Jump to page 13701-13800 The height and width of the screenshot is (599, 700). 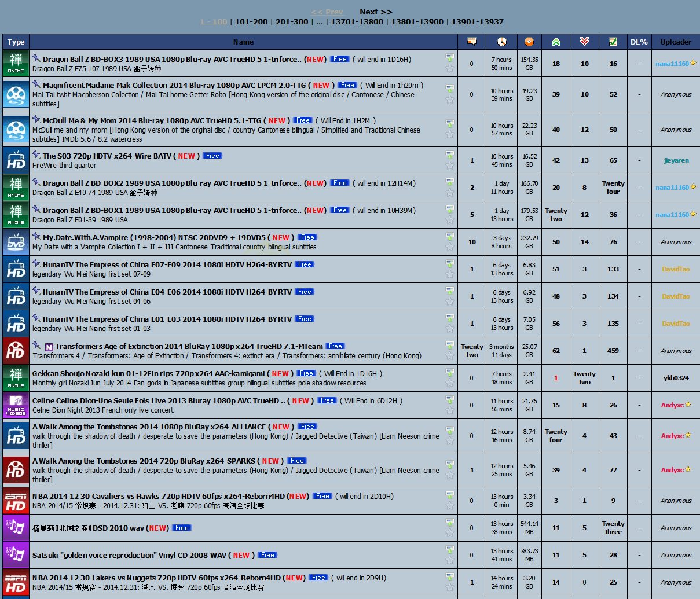tap(357, 21)
